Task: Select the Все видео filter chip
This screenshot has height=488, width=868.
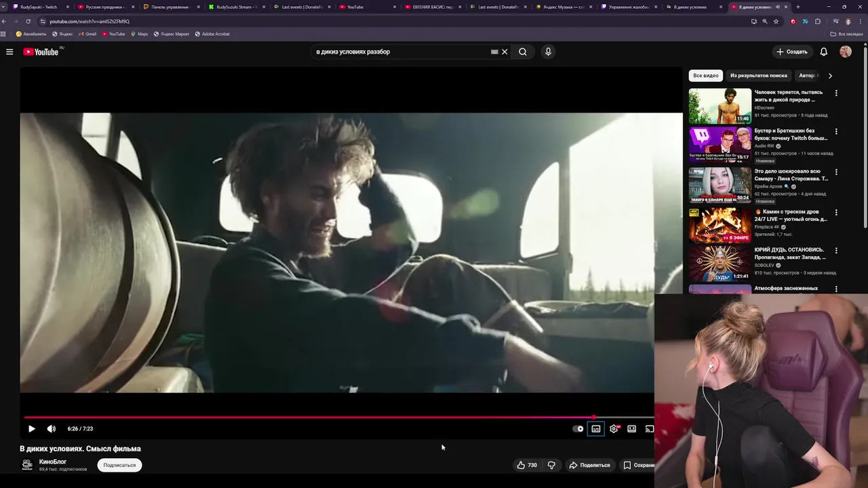Action: coord(705,75)
